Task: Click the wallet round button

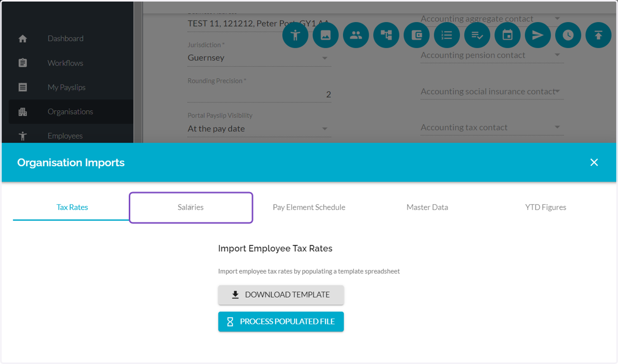Action: coord(417,35)
